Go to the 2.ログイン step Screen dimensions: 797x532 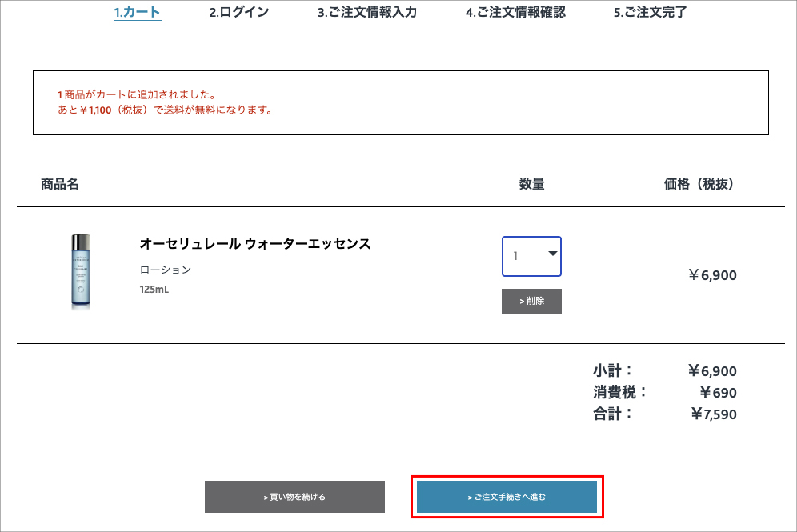238,12
